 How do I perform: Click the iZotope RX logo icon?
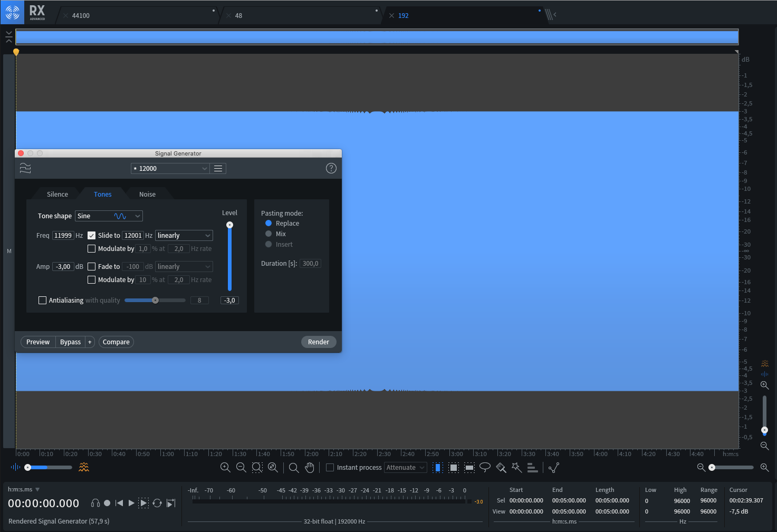(12, 12)
